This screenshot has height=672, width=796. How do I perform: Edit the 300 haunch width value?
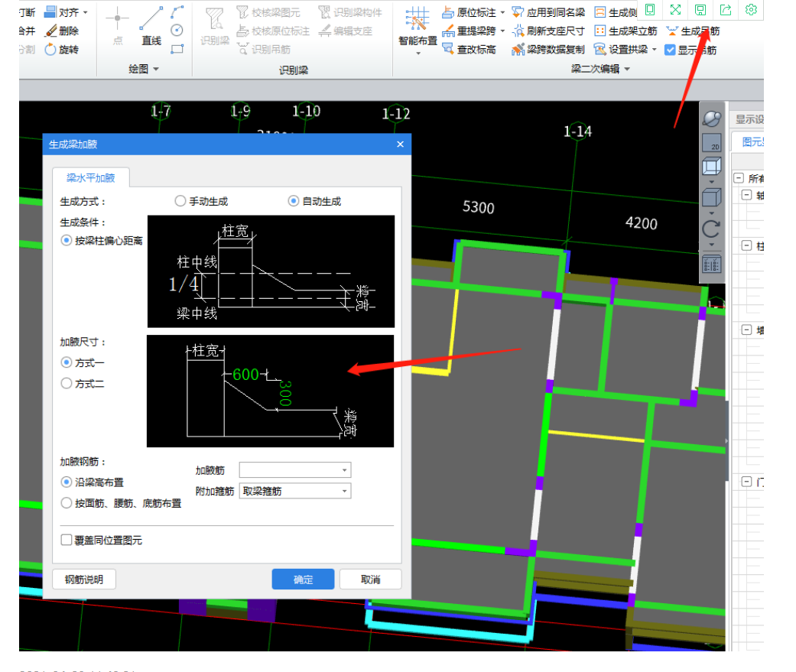point(285,394)
